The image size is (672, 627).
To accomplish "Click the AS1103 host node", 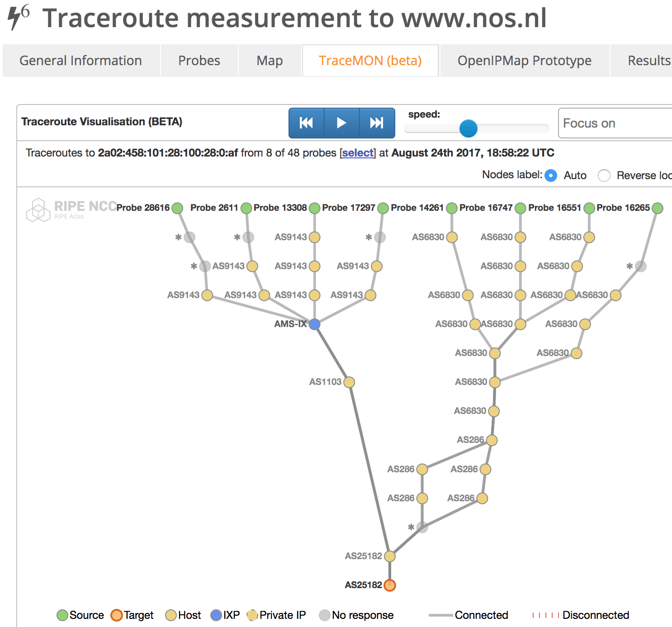I will pyautogui.click(x=349, y=382).
